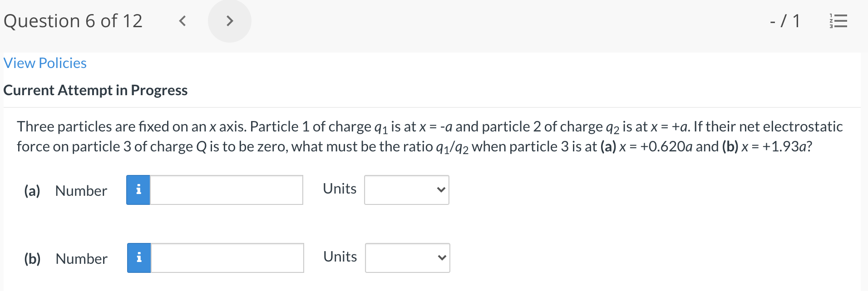Open assistance via the blue i button for part (a)
Screen dimensions: 868x291
click(138, 190)
